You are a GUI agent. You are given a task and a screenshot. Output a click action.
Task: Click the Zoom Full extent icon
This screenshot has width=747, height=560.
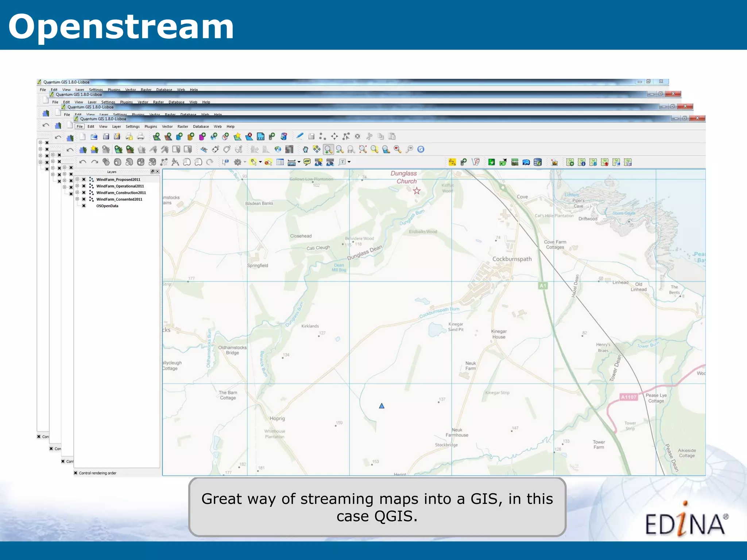pyautogui.click(x=363, y=149)
